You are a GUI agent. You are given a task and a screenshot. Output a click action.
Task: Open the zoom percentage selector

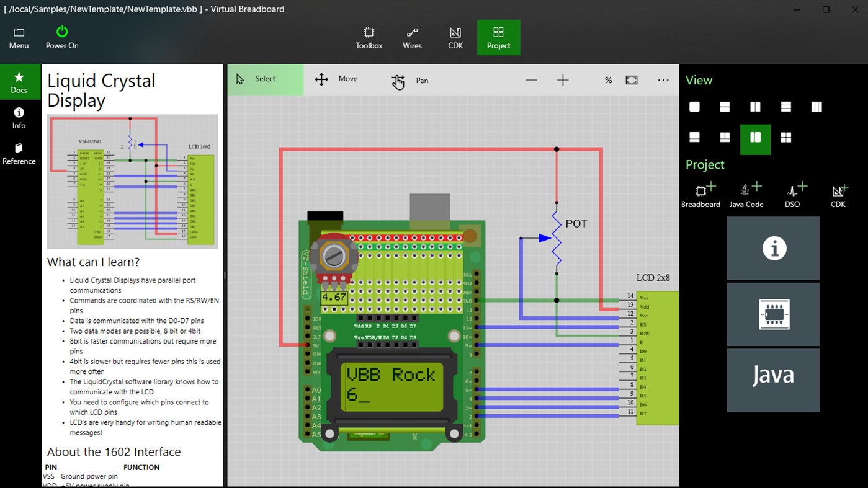(608, 79)
